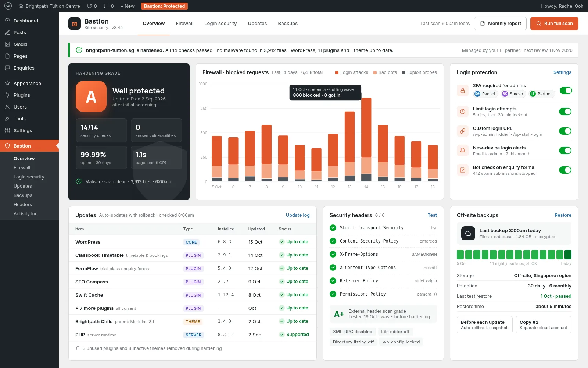Viewport: 588px width, 368px height.
Task: Click the 2FA lock icon
Action: pos(463,91)
